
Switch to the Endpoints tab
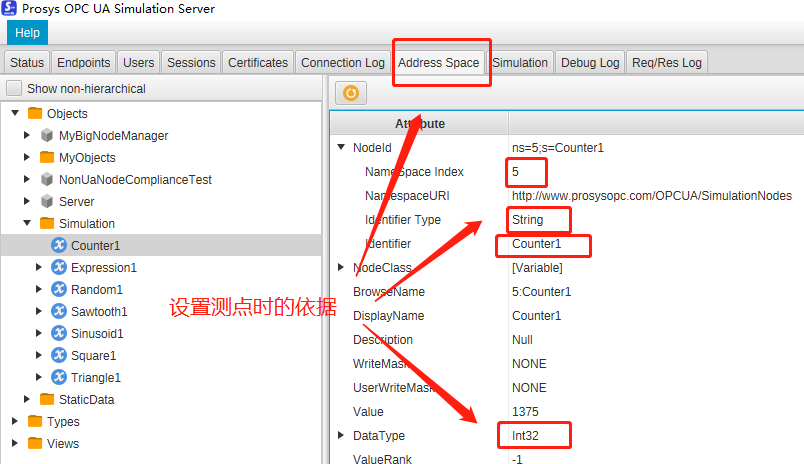tap(84, 63)
